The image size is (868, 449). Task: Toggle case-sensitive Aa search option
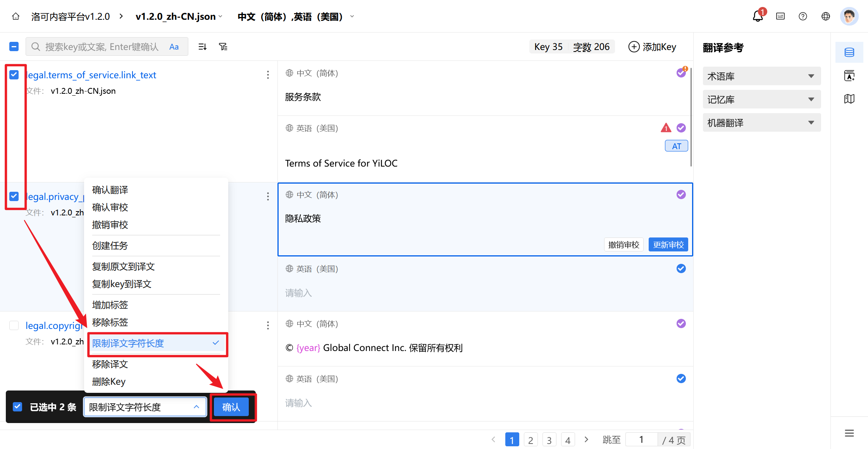(x=174, y=47)
